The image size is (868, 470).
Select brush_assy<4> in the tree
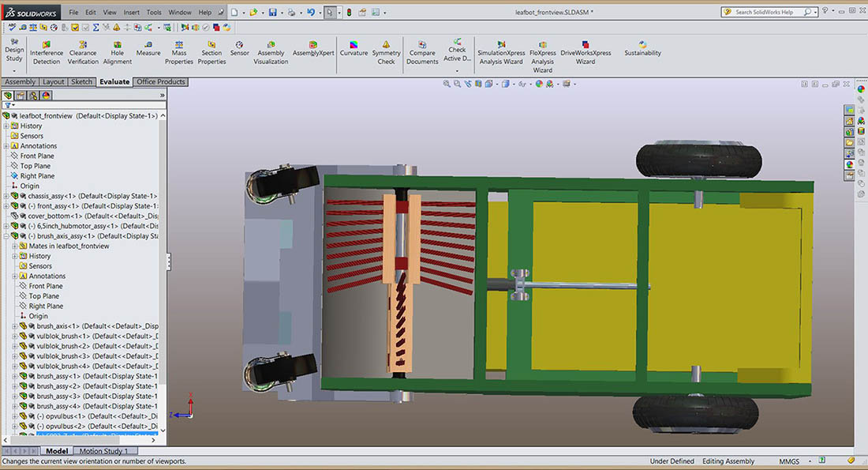[88, 406]
